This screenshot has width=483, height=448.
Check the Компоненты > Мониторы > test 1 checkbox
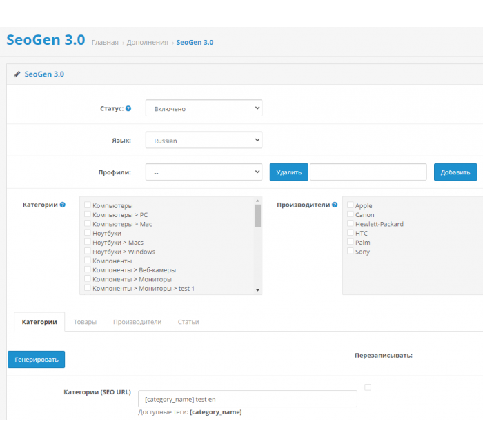[x=88, y=288]
